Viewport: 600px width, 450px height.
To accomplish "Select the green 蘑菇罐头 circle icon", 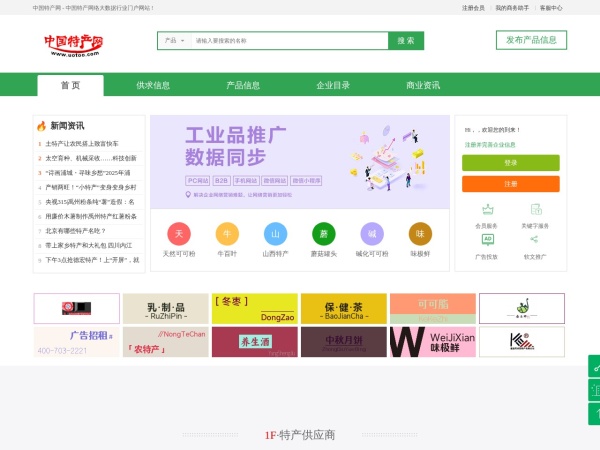I will tap(323, 234).
